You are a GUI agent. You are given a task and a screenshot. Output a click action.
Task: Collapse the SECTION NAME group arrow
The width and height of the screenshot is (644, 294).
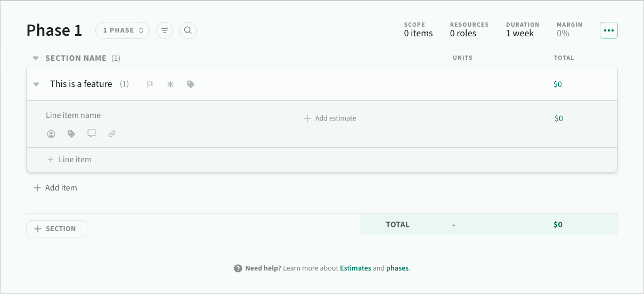click(x=36, y=58)
